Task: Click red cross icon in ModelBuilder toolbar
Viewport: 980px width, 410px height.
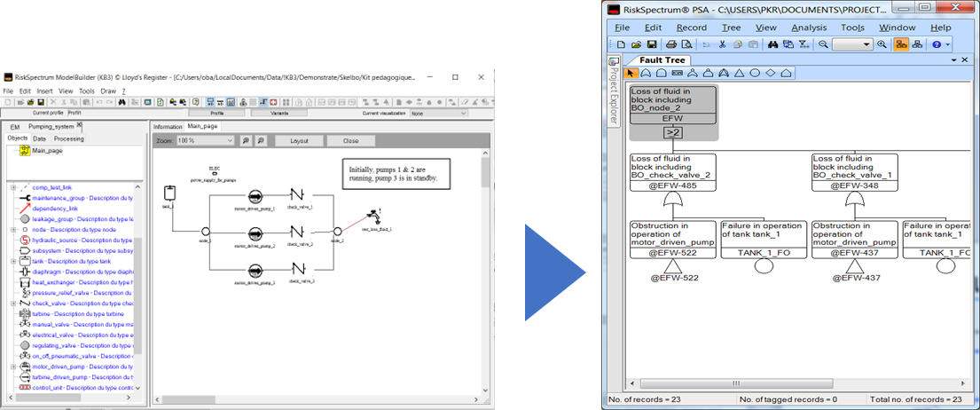Action: pyautogui.click(x=273, y=102)
